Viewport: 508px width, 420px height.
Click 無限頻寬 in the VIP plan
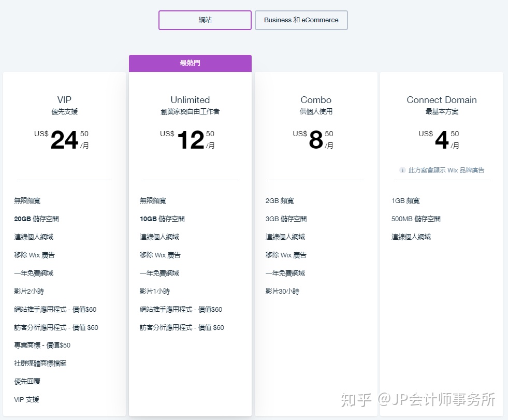[x=27, y=201]
